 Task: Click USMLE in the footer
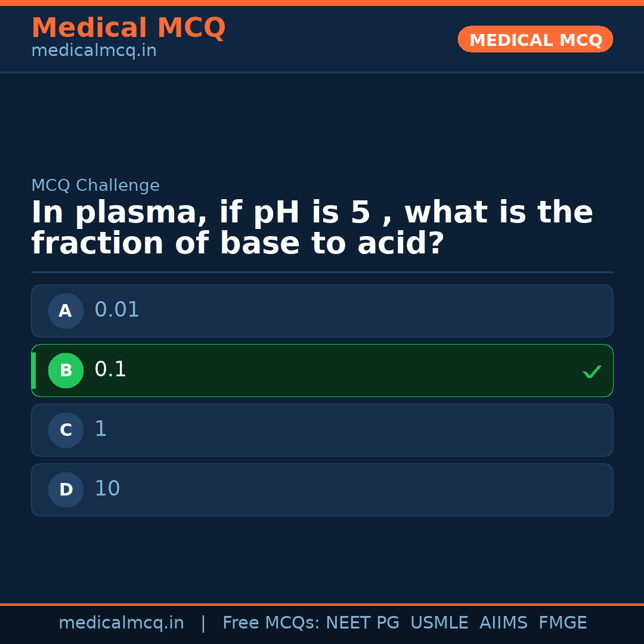[439, 623]
